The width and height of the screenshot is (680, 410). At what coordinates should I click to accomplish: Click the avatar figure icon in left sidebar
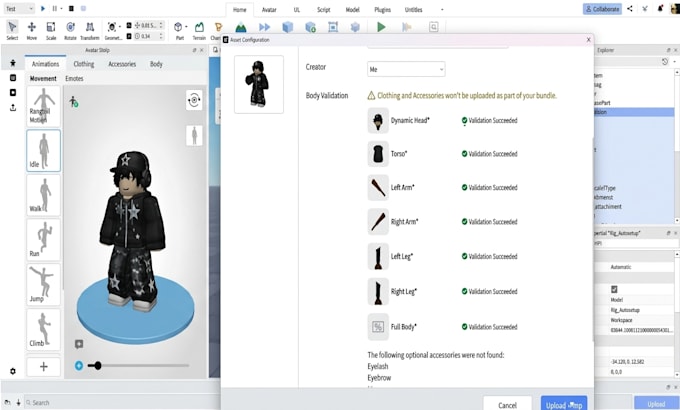click(13, 63)
